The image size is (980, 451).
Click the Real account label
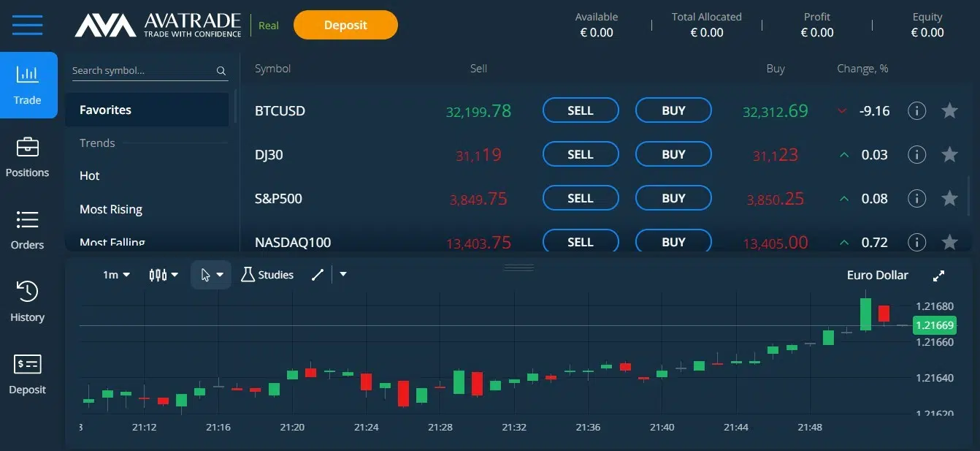269,26
